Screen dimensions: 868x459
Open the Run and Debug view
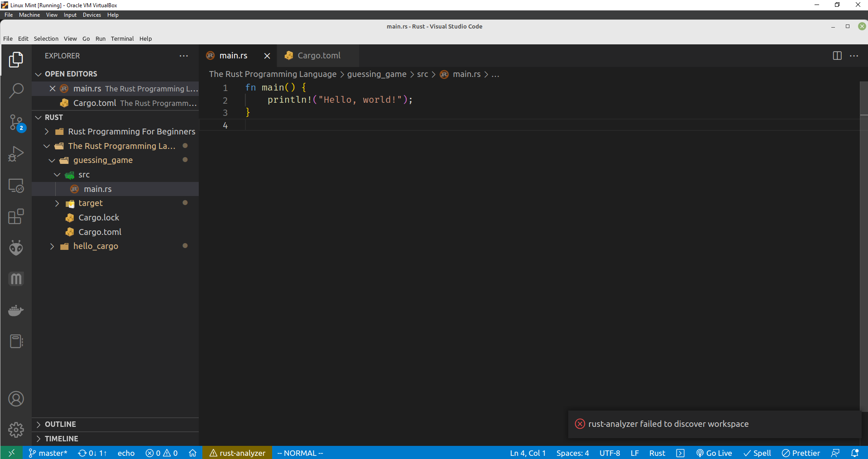16,154
